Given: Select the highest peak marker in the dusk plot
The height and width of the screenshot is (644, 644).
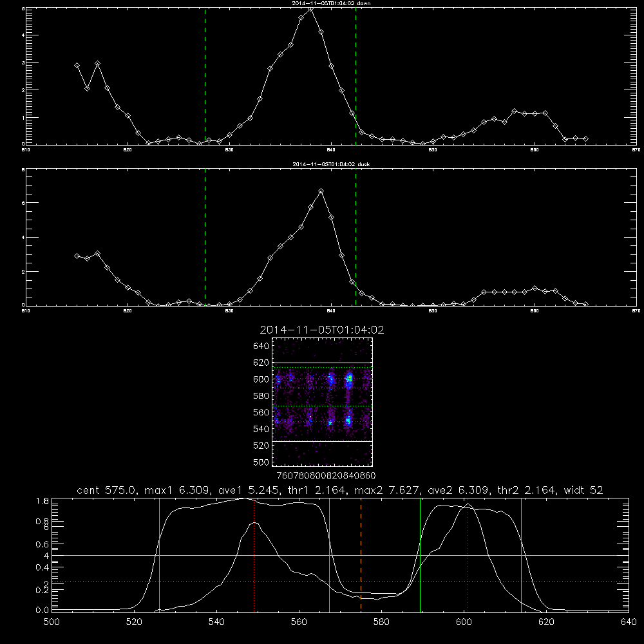Looking at the screenshot, I should 321,191.
